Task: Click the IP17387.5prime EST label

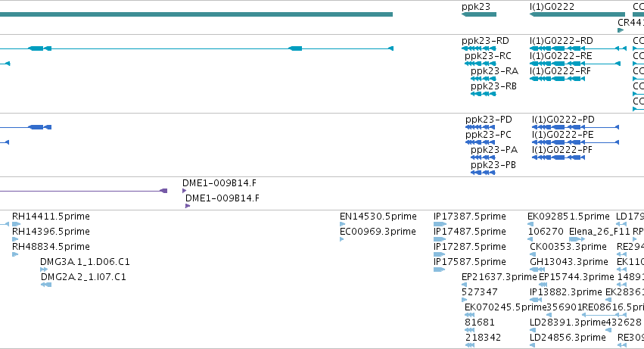Action: [470, 217]
